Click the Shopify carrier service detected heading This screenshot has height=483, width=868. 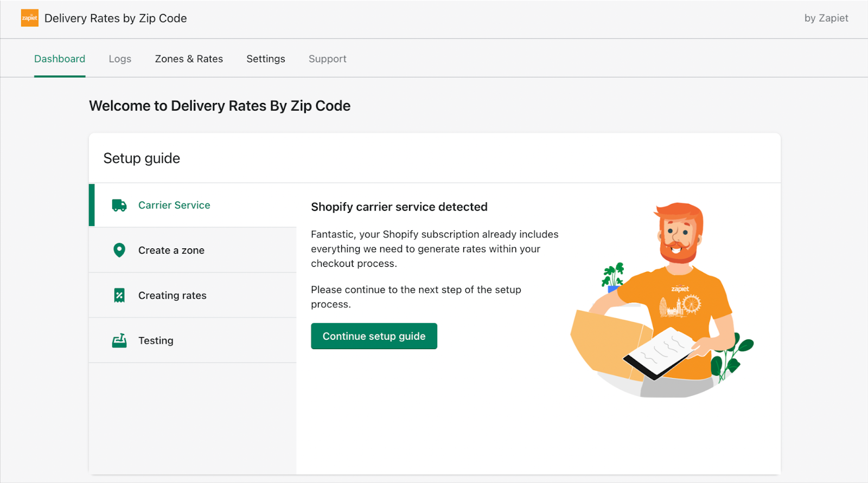(399, 207)
